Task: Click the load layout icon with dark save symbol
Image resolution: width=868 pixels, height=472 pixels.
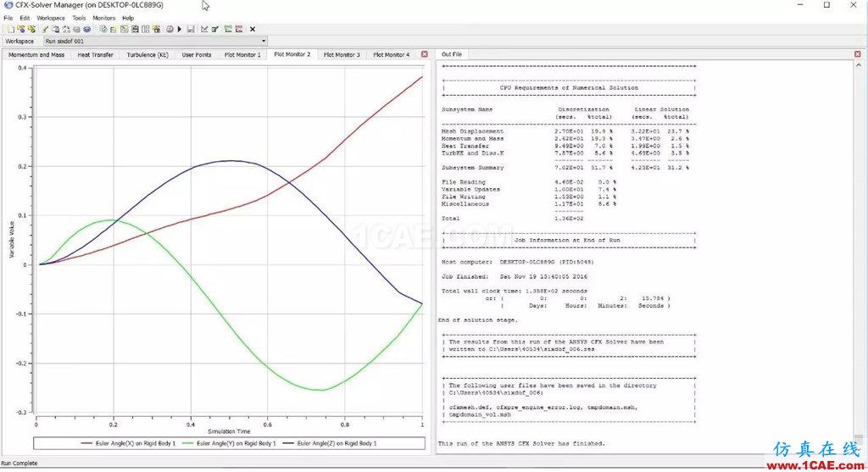Action: (135, 30)
